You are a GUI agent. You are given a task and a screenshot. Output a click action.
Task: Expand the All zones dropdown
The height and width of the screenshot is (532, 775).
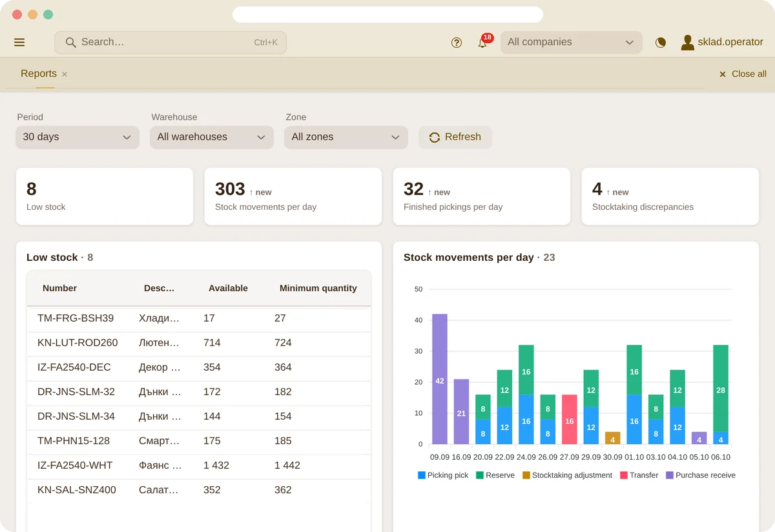pos(346,137)
